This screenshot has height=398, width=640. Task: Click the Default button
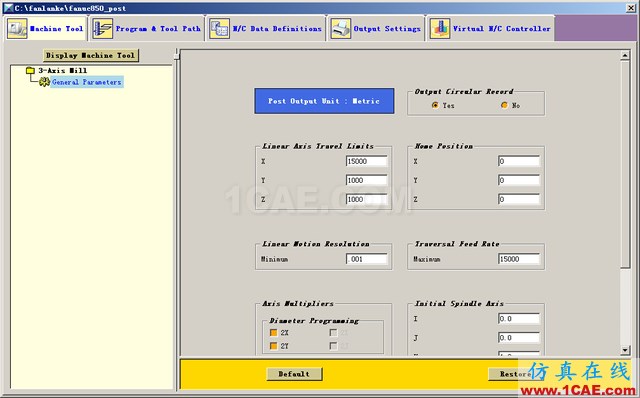[x=294, y=374]
